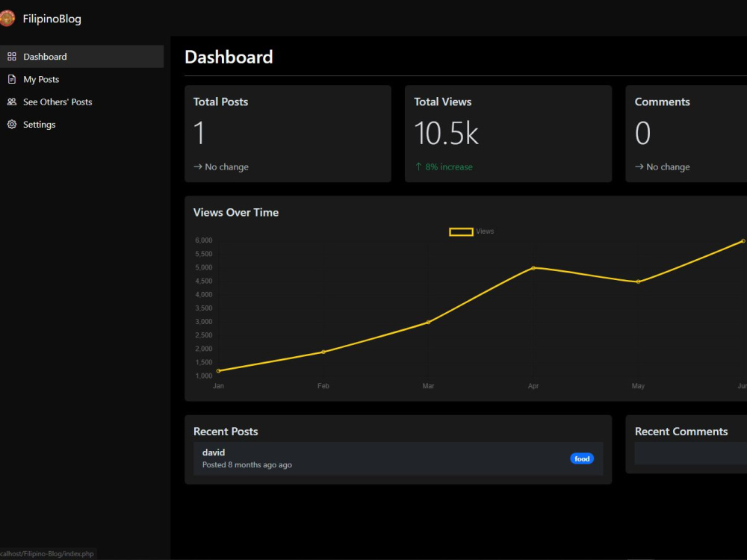Click the 8% increase text
This screenshot has height=560, width=747.
click(449, 167)
